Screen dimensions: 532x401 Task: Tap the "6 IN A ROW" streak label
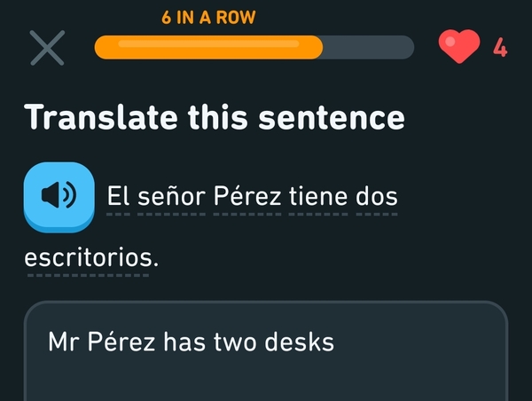click(210, 17)
